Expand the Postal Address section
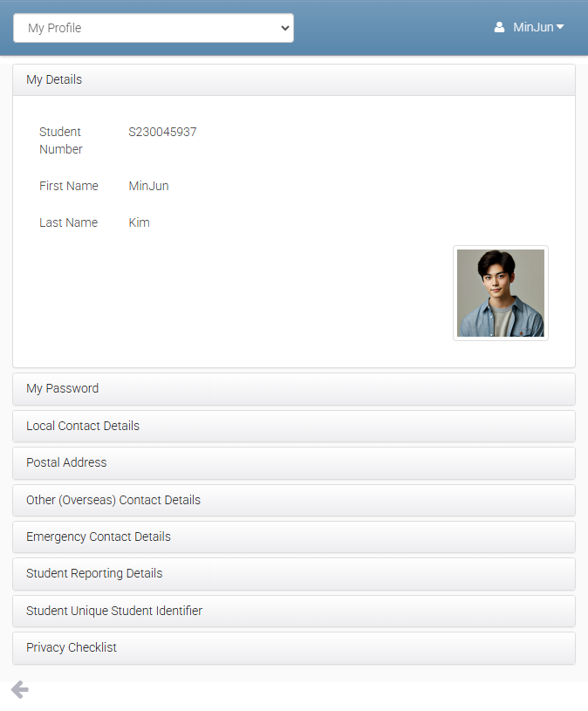The image size is (588, 711). (x=293, y=462)
